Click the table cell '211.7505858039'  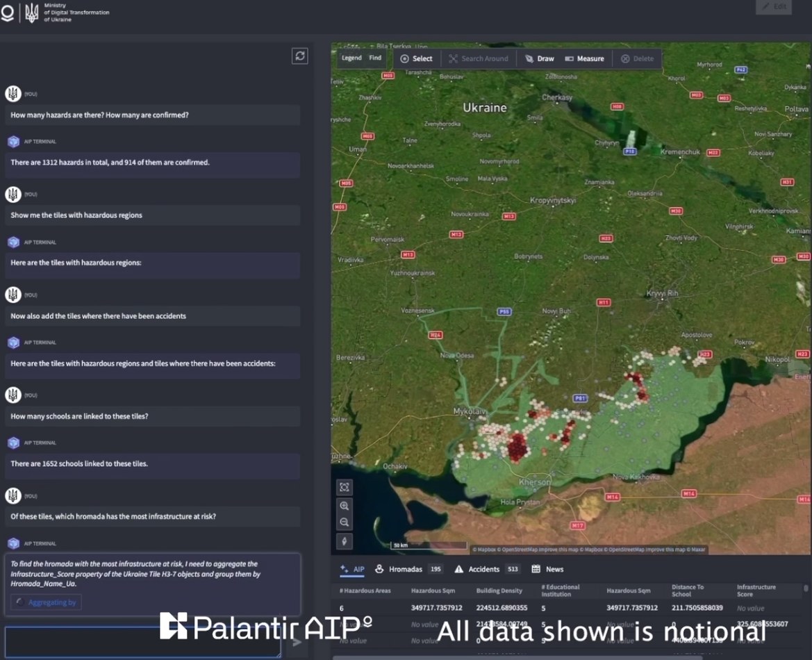click(697, 608)
